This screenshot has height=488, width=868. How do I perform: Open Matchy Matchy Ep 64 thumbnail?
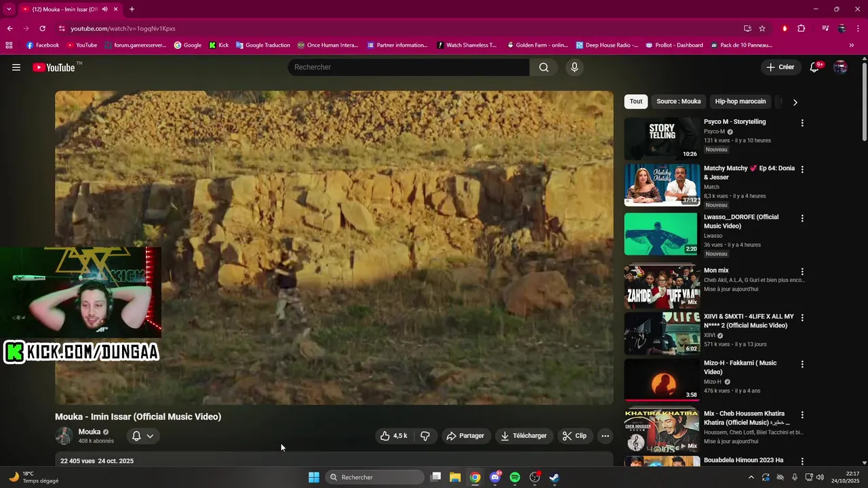pos(662,185)
